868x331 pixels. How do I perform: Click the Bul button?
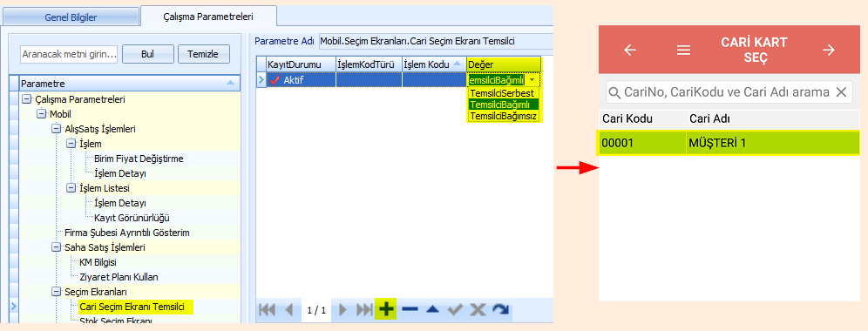click(x=148, y=54)
